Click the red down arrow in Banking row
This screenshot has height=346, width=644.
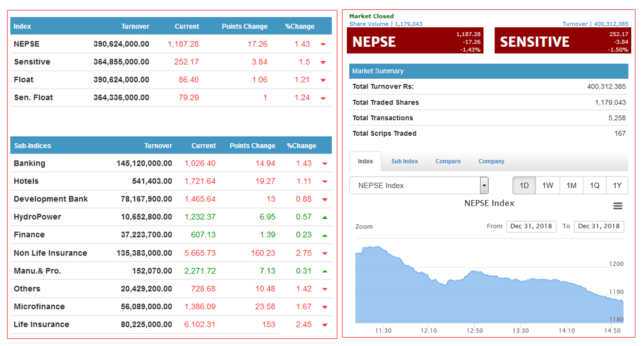click(325, 164)
